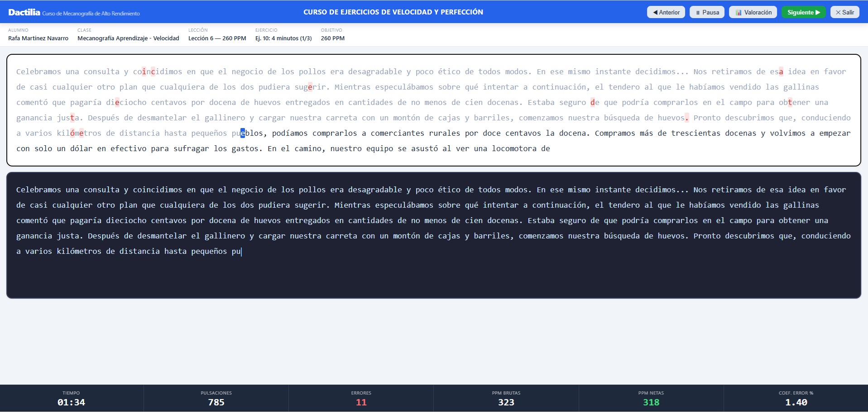This screenshot has height=414, width=868.
Task: Select the blue highlighted letter in "pueblos"
Action: pos(243,133)
